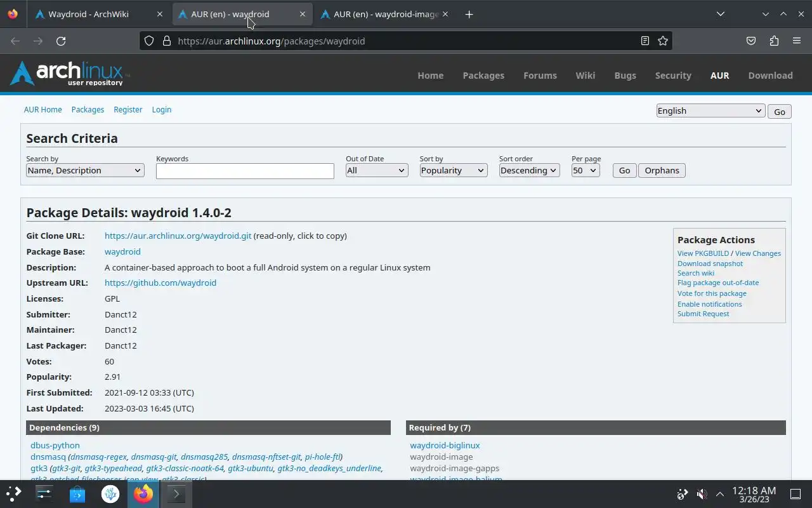Click AUR Home link
This screenshot has width=812, height=508.
[43, 109]
